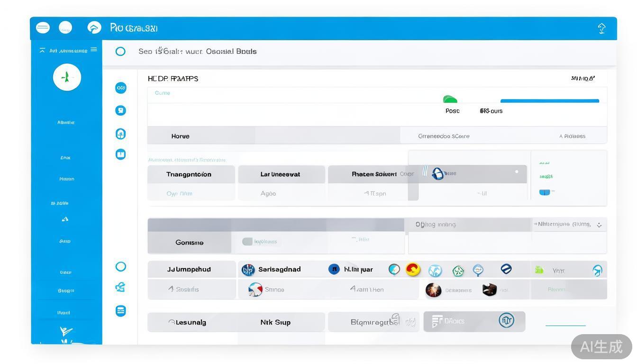637x364 pixels.
Task: Click the yellow and red circular icon
Action: [413, 269]
